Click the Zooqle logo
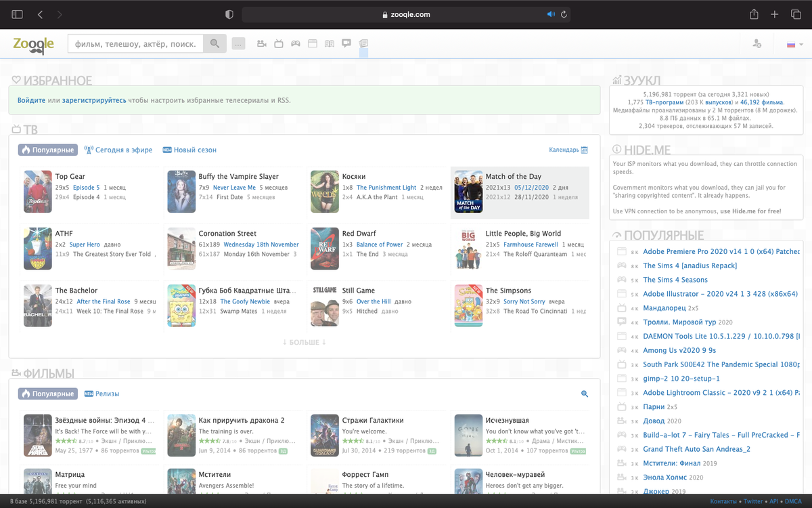This screenshot has width=812, height=508. pyautogui.click(x=34, y=45)
